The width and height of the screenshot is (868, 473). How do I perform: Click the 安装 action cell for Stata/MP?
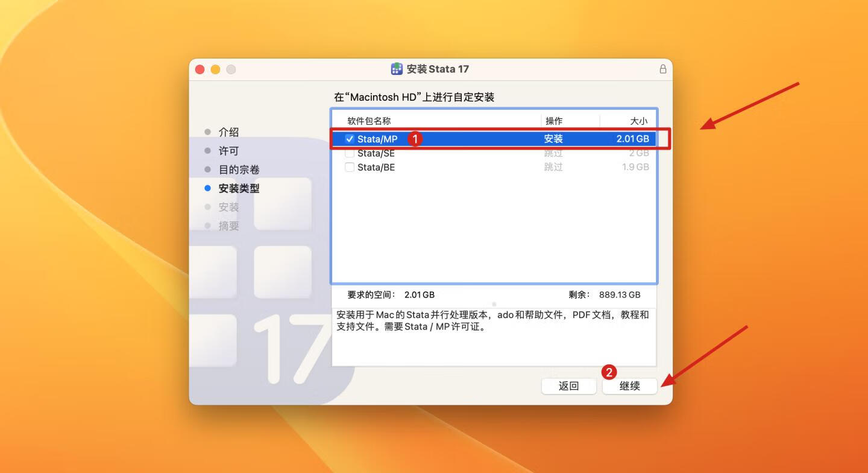pyautogui.click(x=553, y=139)
